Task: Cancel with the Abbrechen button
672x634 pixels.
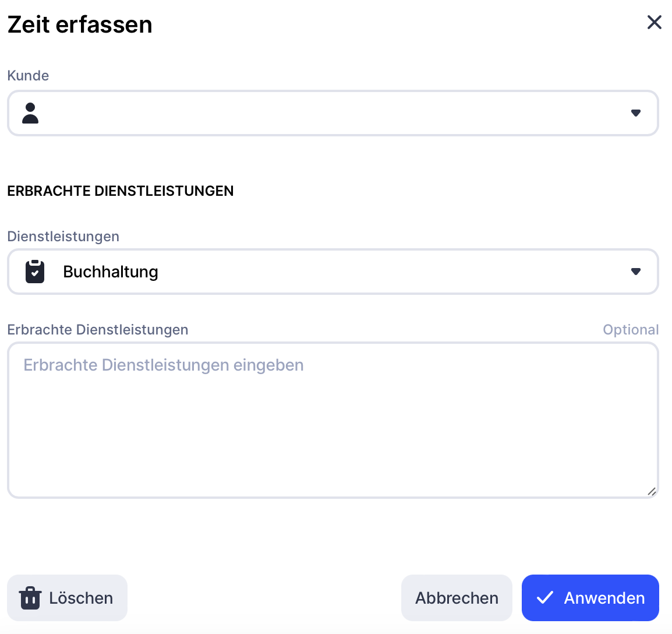Action: (x=457, y=598)
